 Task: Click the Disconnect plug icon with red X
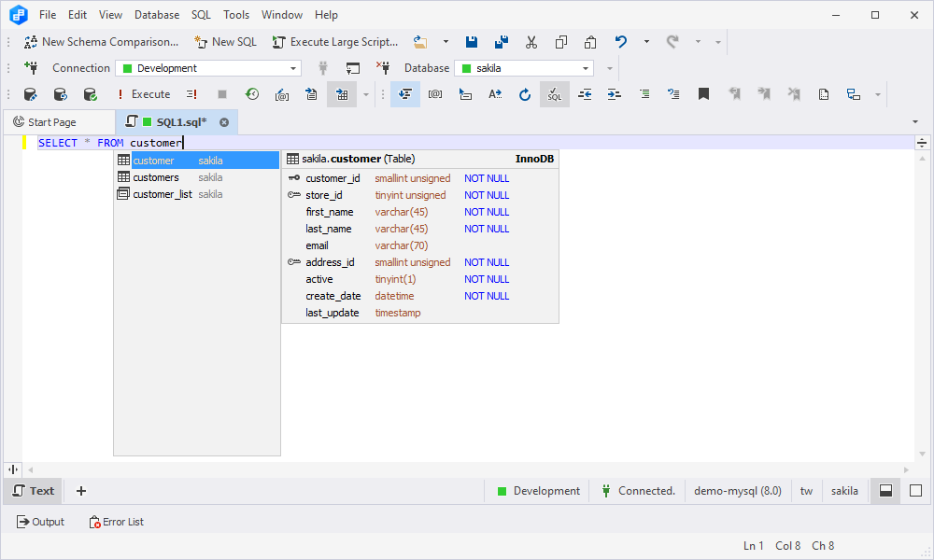pos(383,68)
